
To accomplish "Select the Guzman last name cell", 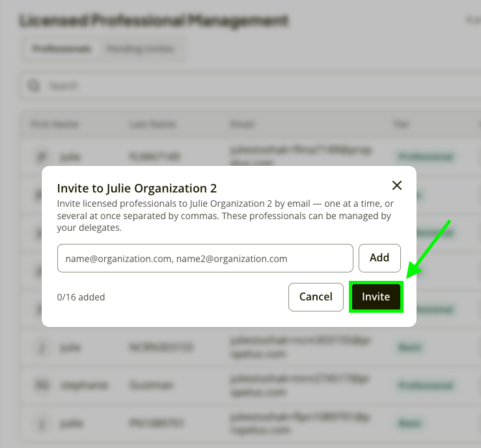I will coord(152,385).
